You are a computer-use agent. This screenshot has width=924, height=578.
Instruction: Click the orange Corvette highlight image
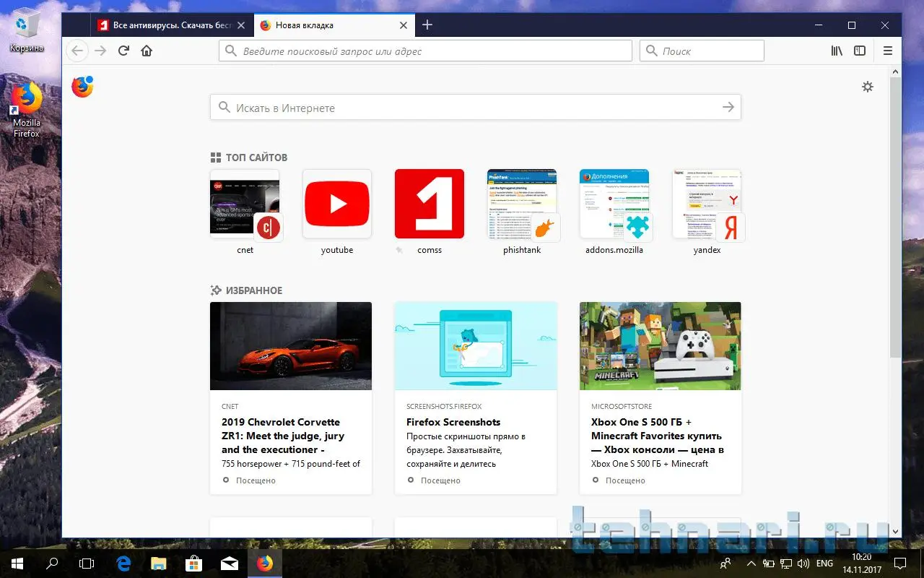[291, 346]
